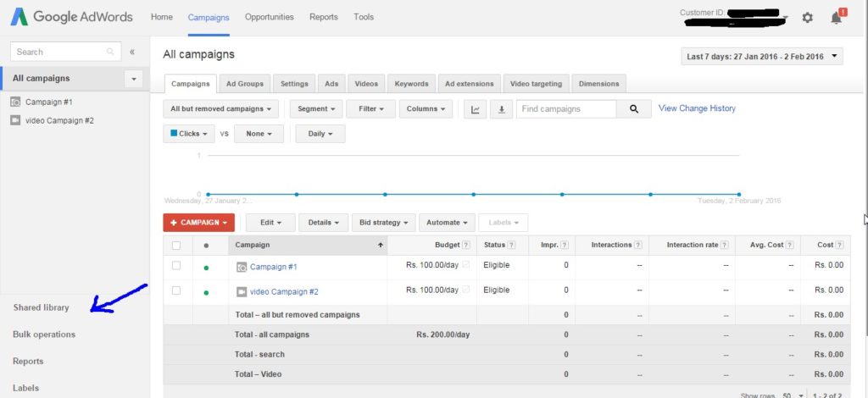Open the Filter dropdown
This screenshot has height=398, width=868.
click(371, 109)
